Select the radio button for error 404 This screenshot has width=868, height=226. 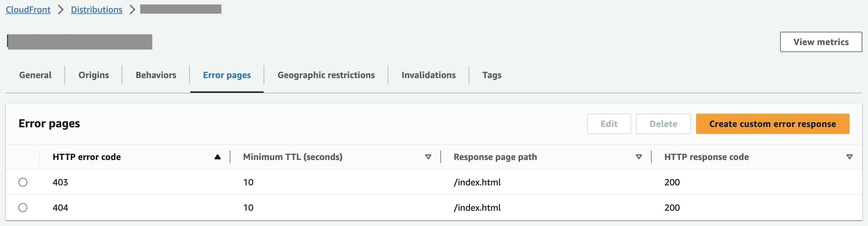23,208
